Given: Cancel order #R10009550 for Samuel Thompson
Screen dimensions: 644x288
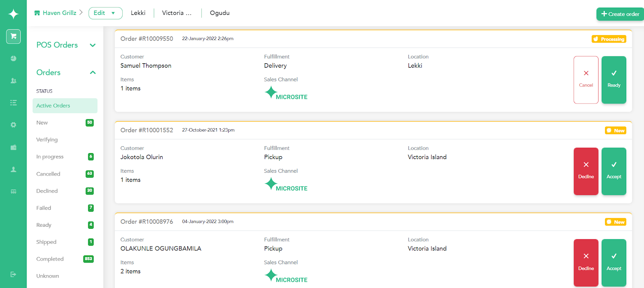Looking at the screenshot, I should coord(586,80).
